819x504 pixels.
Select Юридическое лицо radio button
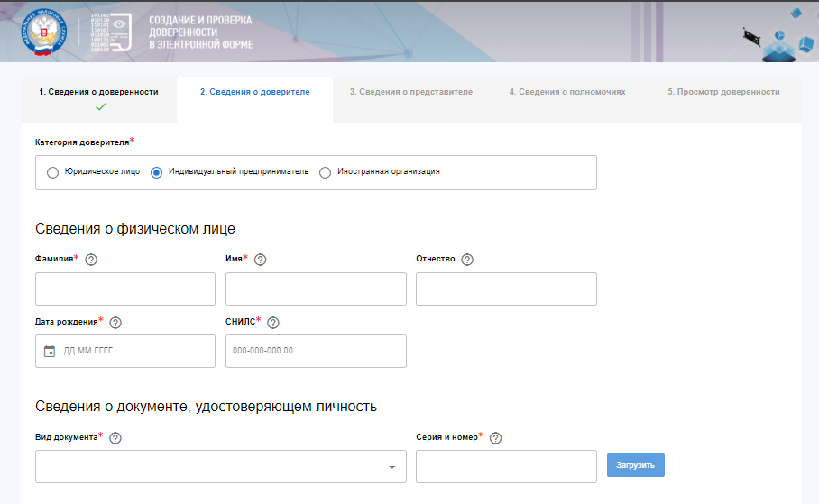click(52, 172)
